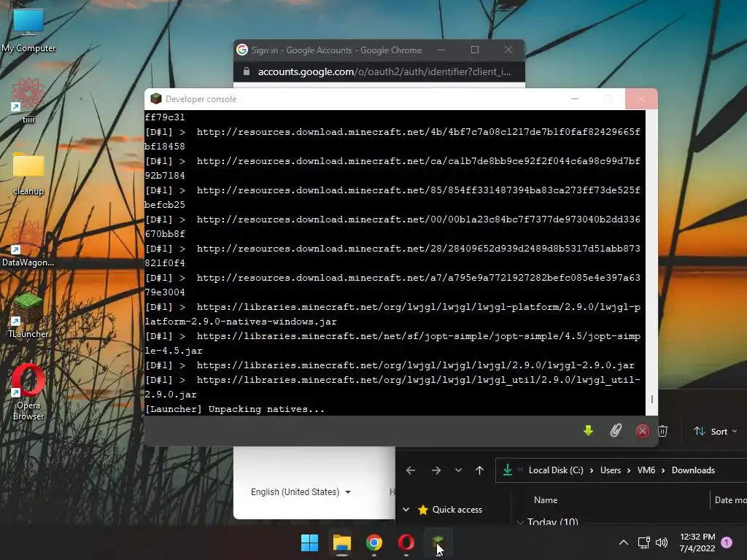
Task: Show hidden icons in the system tray
Action: point(623,542)
